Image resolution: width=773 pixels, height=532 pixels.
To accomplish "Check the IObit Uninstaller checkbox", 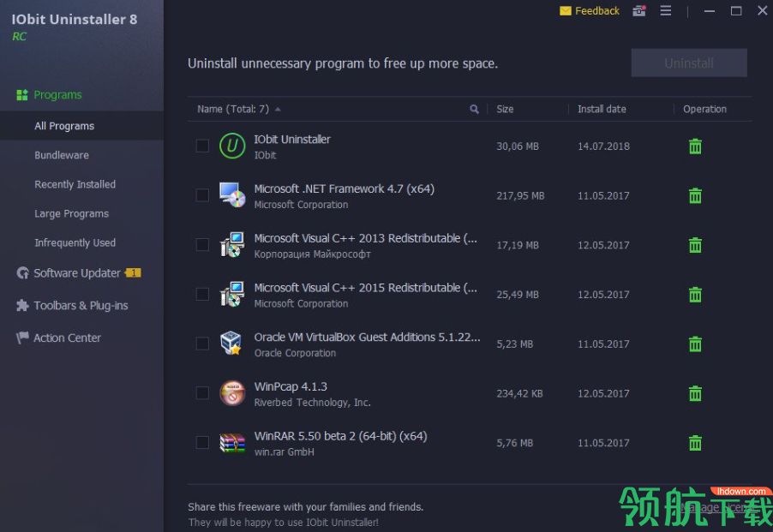I will pos(202,146).
